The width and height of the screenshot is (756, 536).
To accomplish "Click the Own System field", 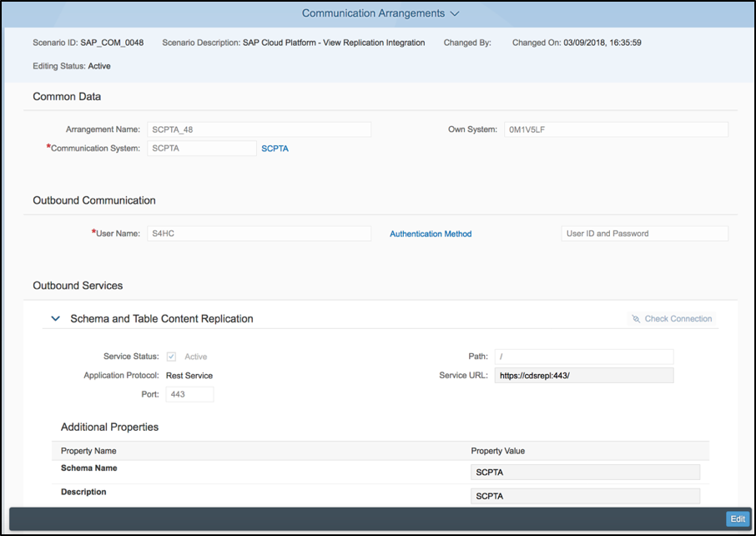I will [x=616, y=129].
